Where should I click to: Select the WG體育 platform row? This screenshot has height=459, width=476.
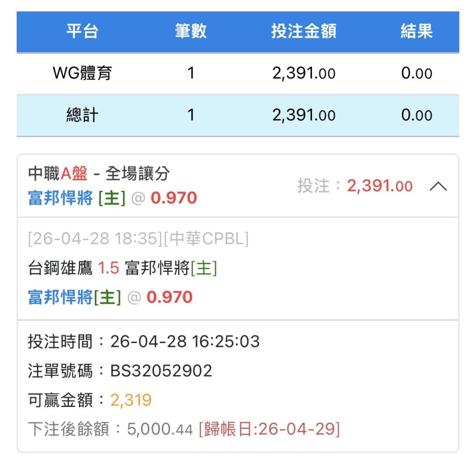tap(82, 73)
